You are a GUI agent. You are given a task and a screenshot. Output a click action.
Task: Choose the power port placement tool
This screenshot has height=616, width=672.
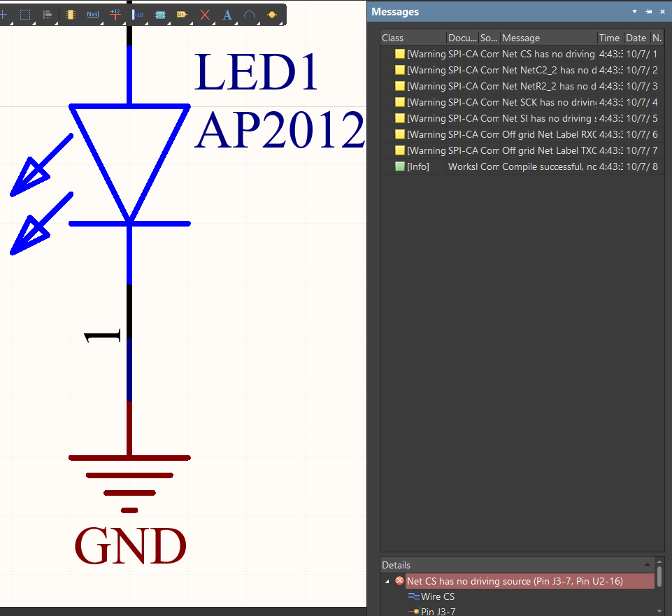115,15
